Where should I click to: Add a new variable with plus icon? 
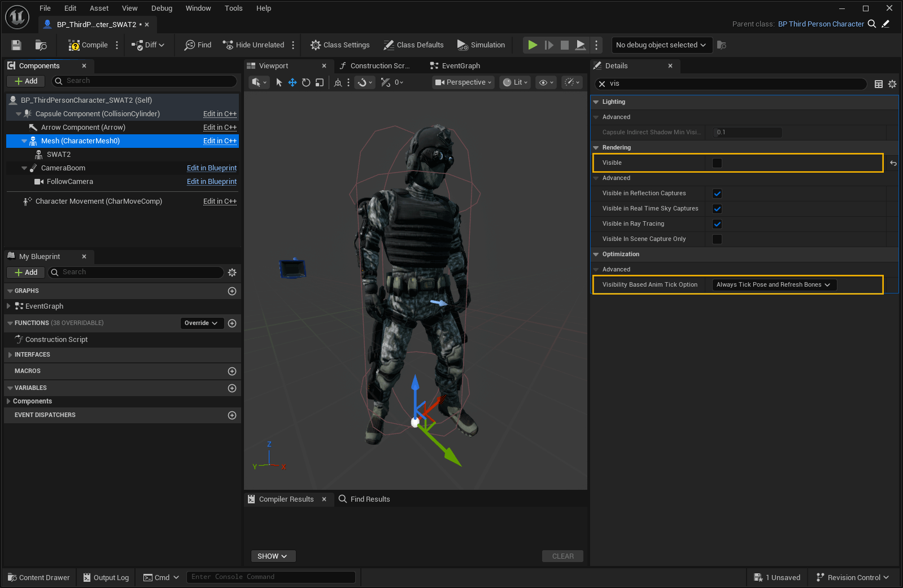[x=232, y=388]
